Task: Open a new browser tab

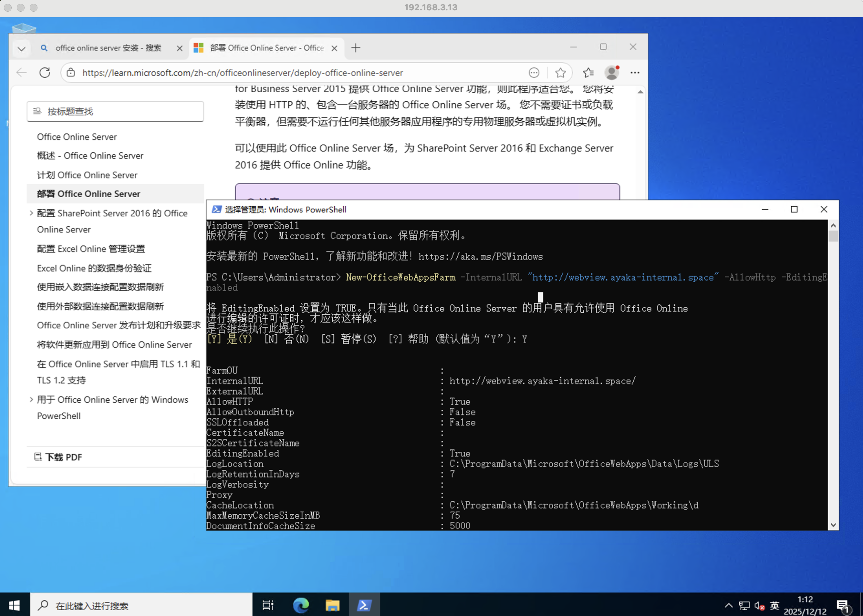Action: tap(356, 48)
